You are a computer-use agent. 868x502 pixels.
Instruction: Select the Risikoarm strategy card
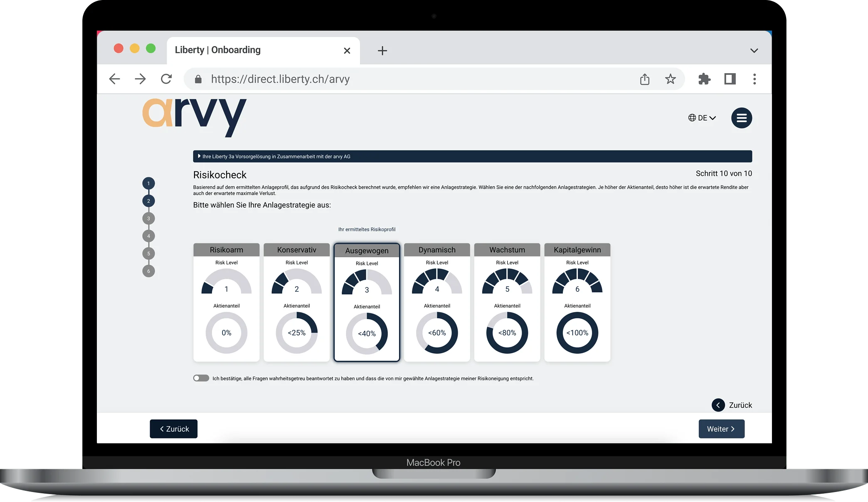226,302
